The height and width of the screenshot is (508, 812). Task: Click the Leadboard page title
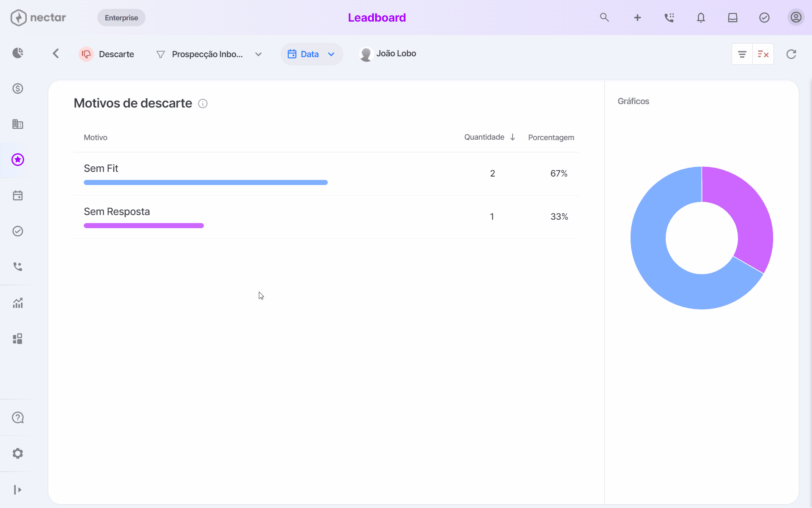click(x=377, y=17)
